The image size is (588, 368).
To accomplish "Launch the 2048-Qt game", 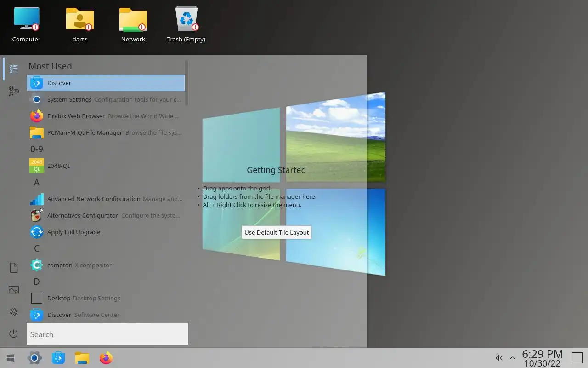I will tap(106, 166).
